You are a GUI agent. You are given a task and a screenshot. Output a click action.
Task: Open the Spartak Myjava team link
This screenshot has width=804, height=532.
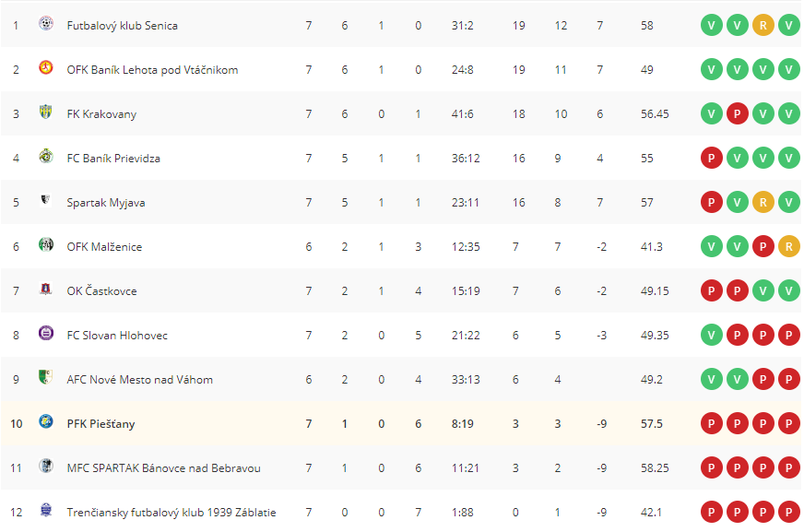[x=106, y=203]
